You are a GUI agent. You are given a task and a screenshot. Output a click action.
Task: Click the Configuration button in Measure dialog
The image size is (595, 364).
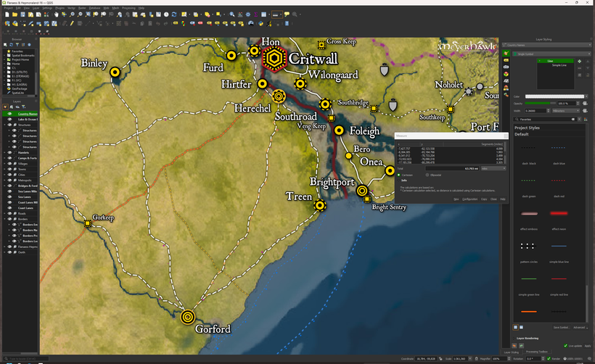click(469, 199)
